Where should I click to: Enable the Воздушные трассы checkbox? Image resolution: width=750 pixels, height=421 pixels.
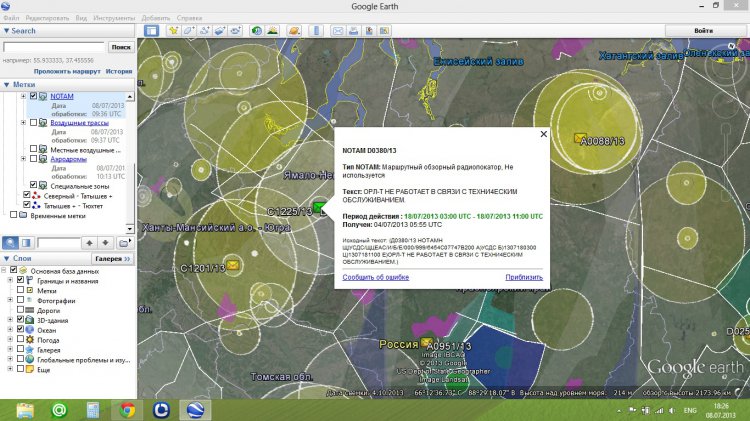tap(33, 122)
